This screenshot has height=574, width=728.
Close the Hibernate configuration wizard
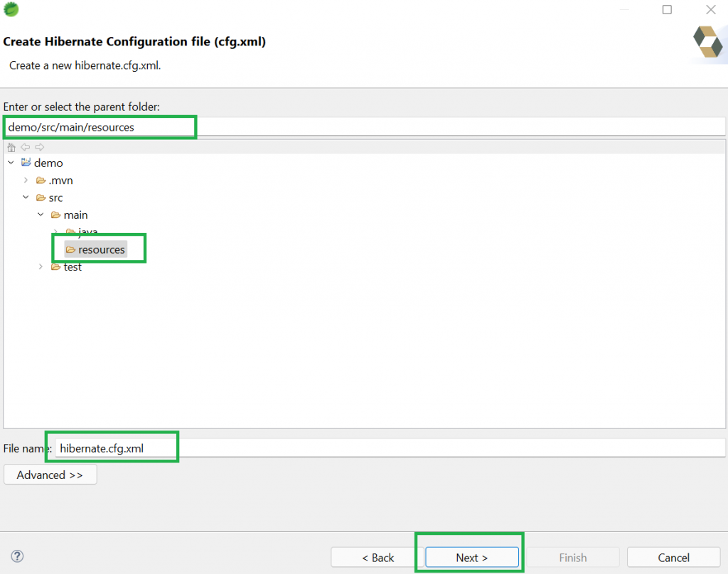711,9
